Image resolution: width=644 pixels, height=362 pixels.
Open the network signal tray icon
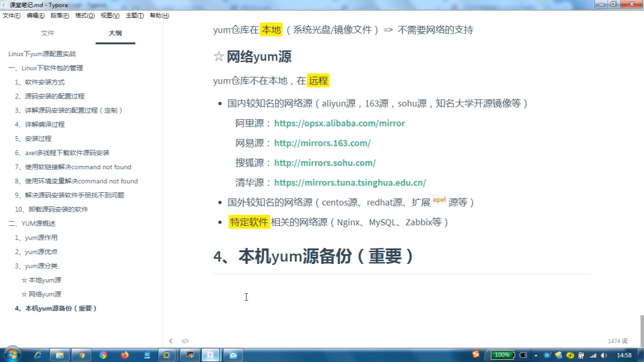[x=593, y=355]
